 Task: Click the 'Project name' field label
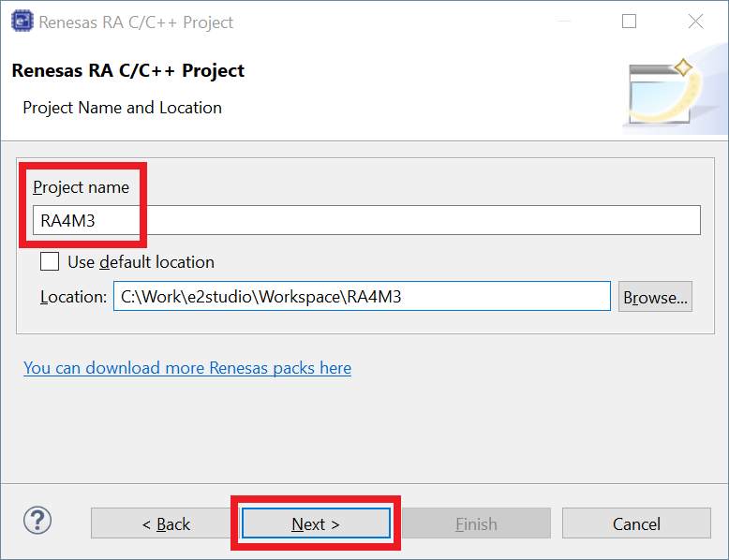click(82, 187)
